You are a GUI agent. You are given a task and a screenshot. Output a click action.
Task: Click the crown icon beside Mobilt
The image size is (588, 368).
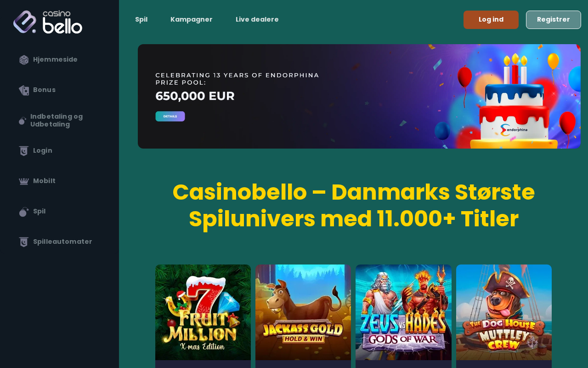click(24, 181)
